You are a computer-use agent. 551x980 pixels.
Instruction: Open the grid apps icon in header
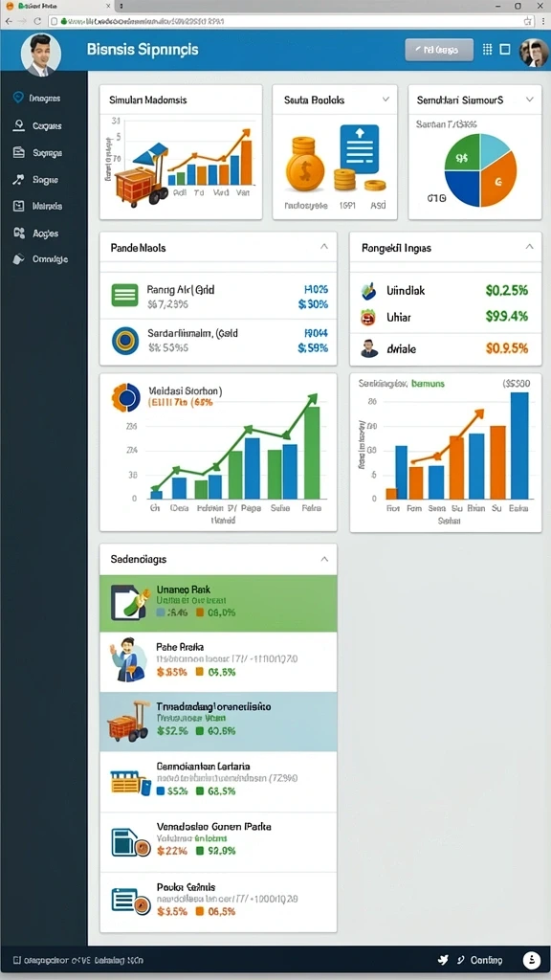pyautogui.click(x=488, y=50)
